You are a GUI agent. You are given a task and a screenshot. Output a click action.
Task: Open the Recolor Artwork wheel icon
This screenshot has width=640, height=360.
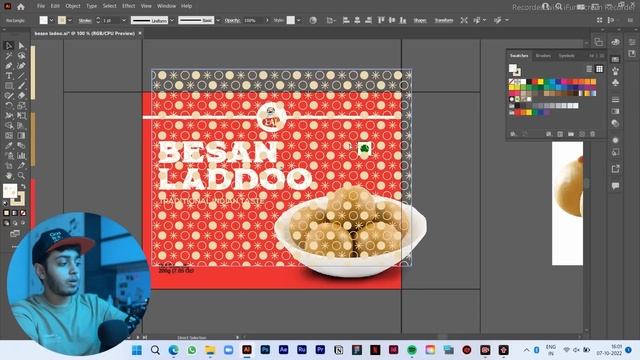click(313, 20)
